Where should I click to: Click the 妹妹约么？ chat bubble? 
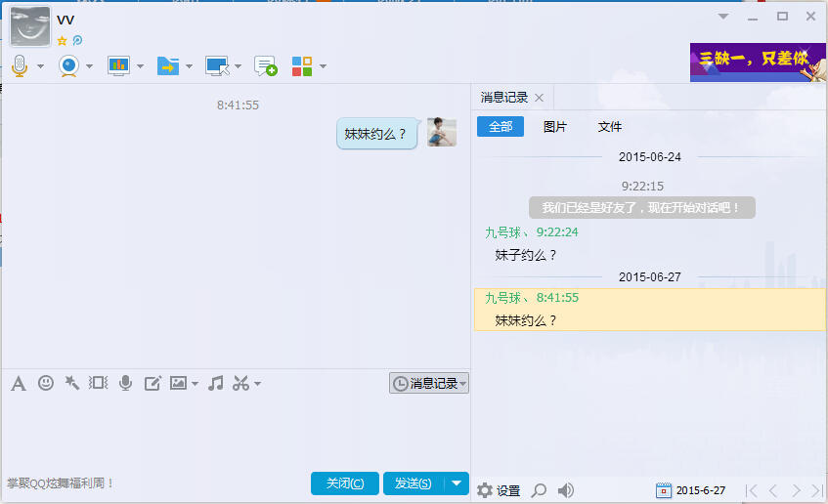(x=375, y=134)
